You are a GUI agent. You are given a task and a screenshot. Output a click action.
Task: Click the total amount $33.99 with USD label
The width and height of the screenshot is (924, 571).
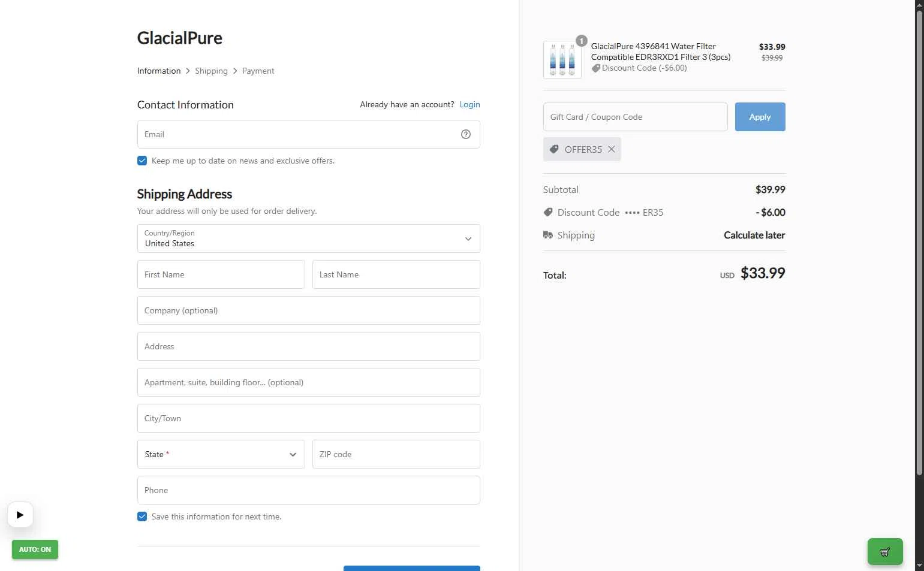[x=753, y=273]
